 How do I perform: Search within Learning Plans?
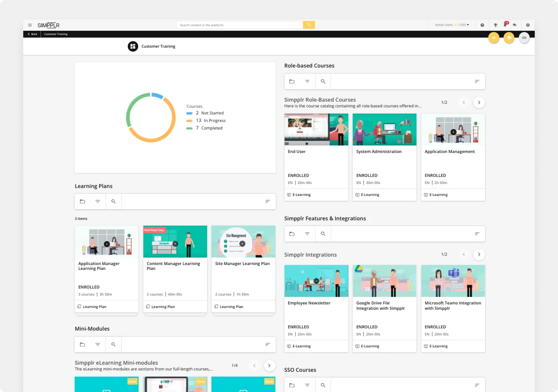(113, 202)
